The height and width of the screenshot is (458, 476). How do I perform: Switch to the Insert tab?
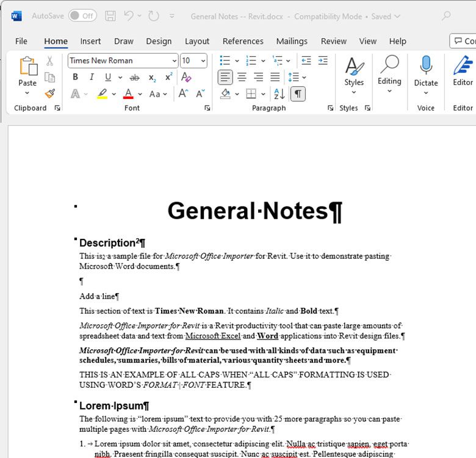pyautogui.click(x=90, y=41)
